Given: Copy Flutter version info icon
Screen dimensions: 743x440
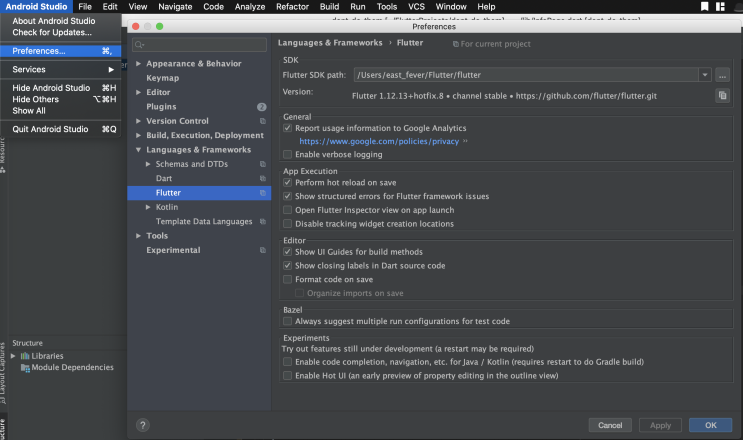Looking at the screenshot, I should (722, 95).
